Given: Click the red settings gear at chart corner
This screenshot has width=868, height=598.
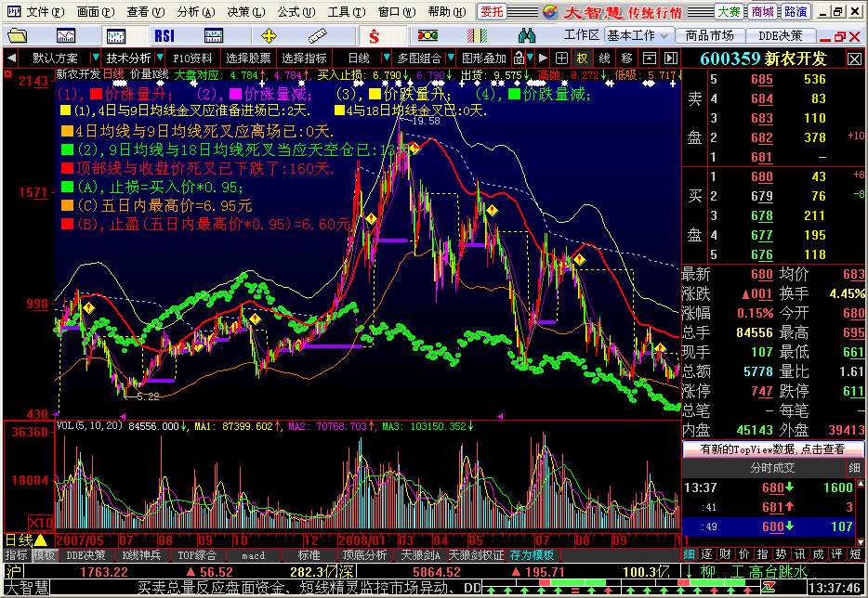Looking at the screenshot, I should [x=7, y=73].
